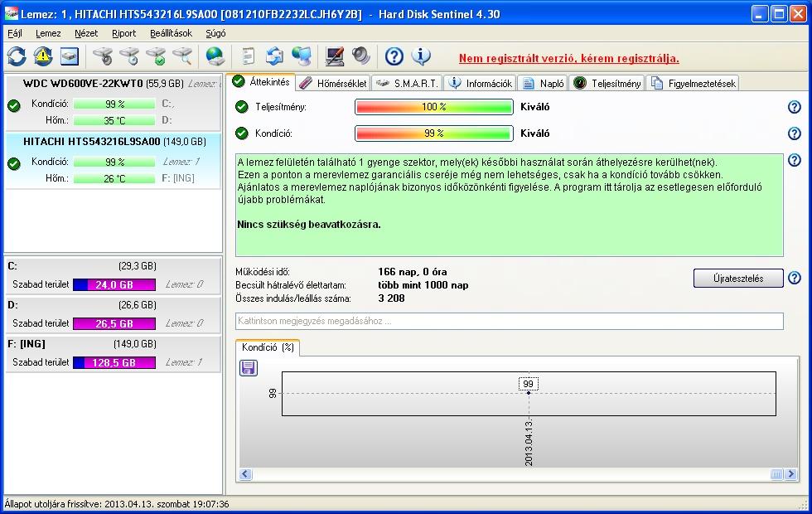The width and height of the screenshot is (812, 514).
Task: Select the F: [ING] partition panel header
Action: (113, 343)
